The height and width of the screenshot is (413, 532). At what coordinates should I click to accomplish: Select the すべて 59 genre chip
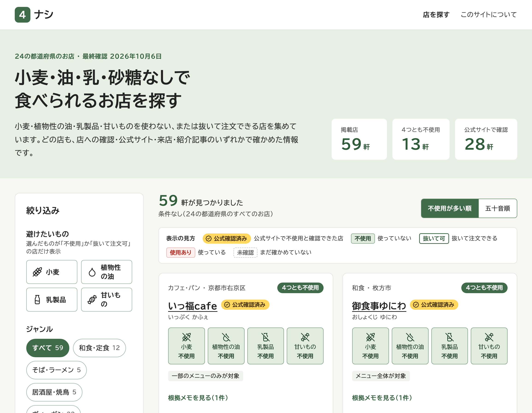point(47,348)
